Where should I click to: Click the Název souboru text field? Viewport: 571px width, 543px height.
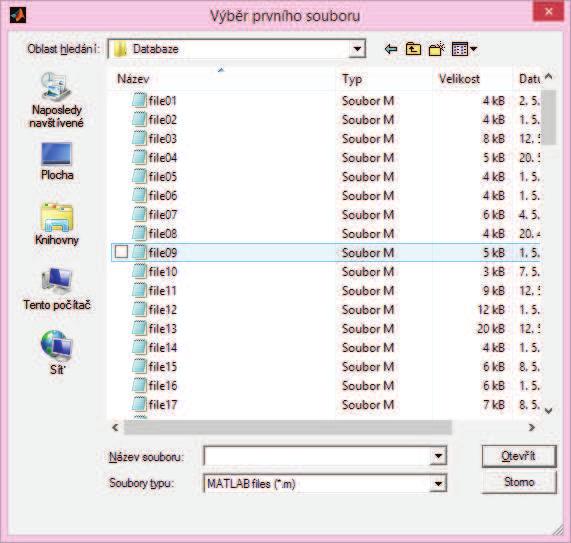(317, 456)
